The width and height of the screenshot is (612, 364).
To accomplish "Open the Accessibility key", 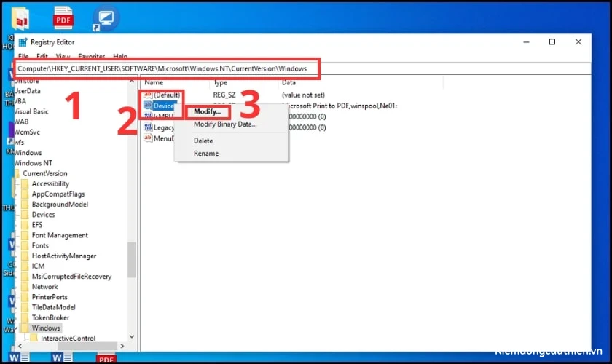I will (50, 183).
